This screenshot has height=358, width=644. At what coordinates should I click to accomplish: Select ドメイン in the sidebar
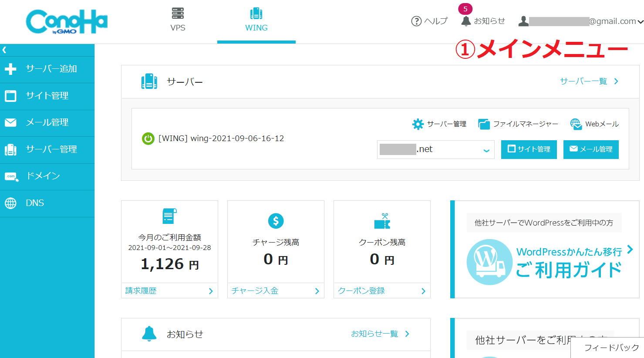click(47, 176)
